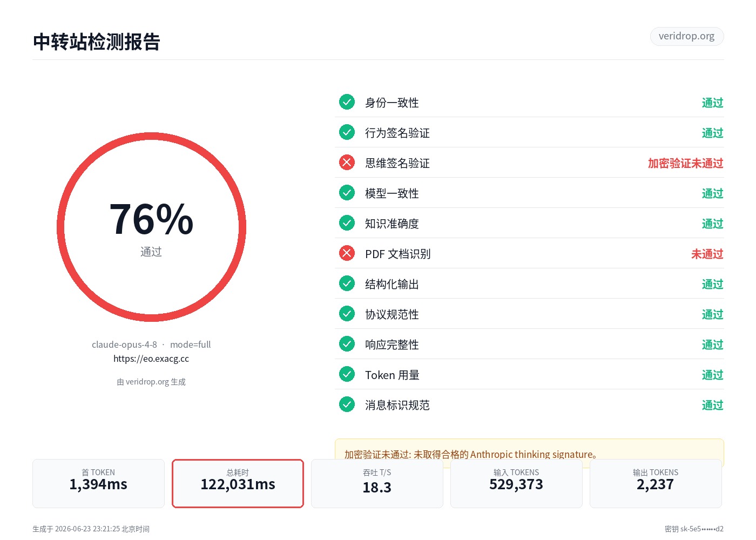Click the red cross icon beside PDF 文档识别
The height and width of the screenshot is (540, 756).
(347, 253)
